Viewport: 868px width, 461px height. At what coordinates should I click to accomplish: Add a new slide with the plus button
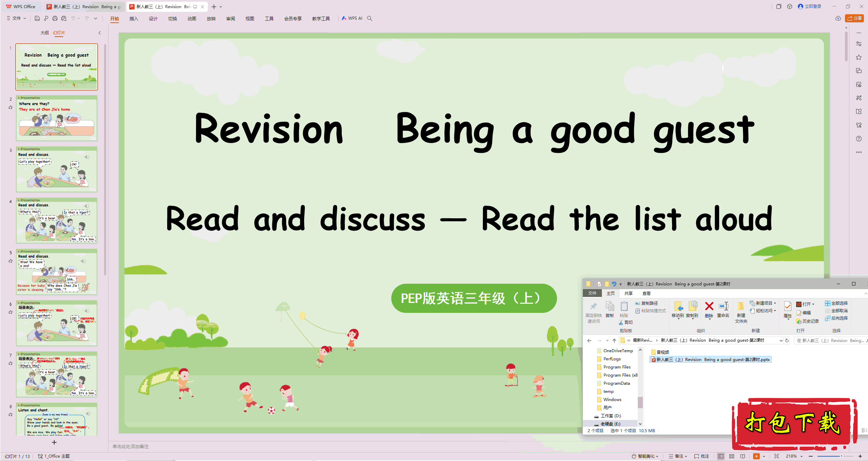click(54, 442)
